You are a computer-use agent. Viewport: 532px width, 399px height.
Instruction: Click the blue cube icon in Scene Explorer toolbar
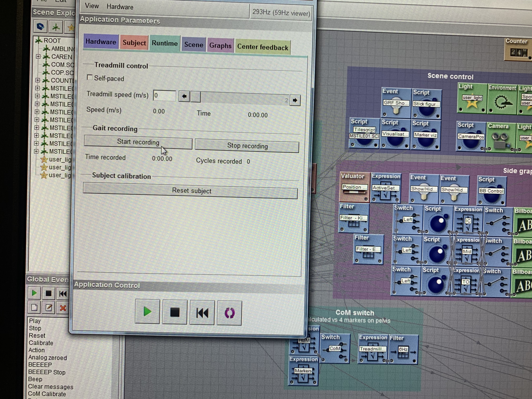(40, 27)
